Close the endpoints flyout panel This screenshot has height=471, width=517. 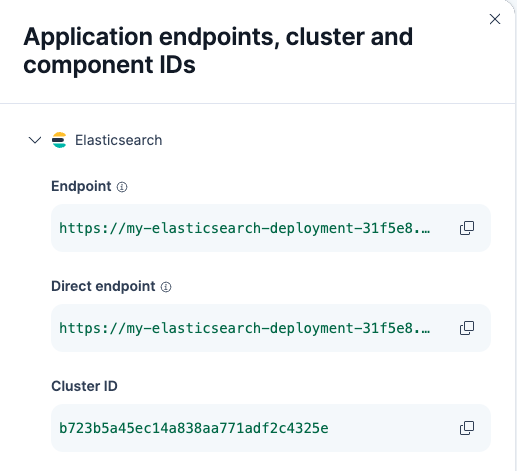(x=495, y=19)
